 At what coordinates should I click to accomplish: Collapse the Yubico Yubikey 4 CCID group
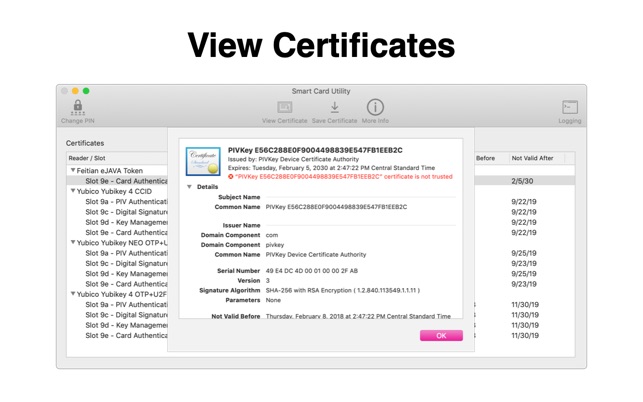[73, 191]
